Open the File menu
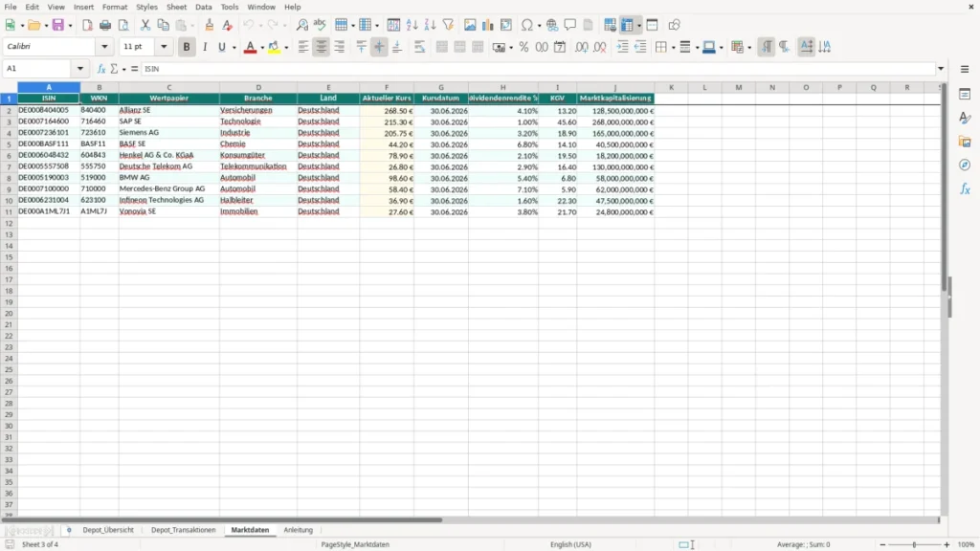 click(x=11, y=7)
